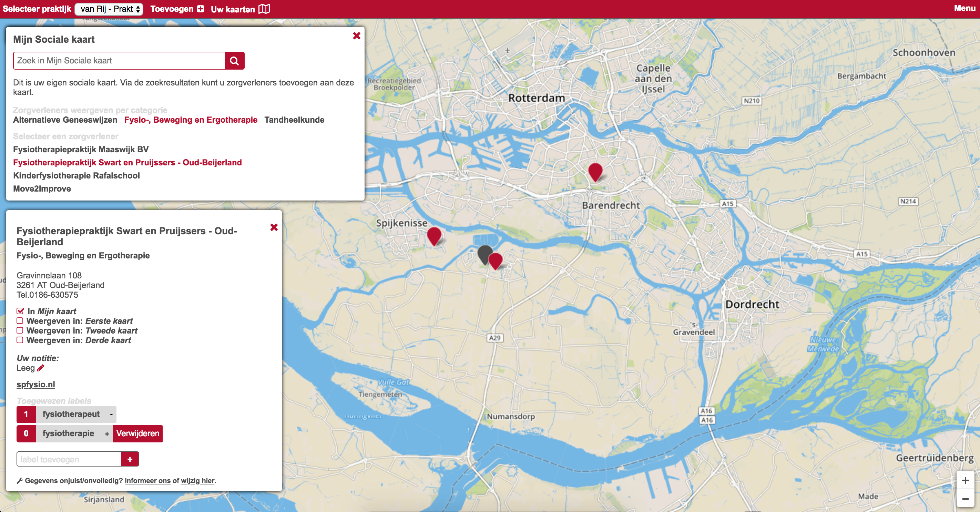The width and height of the screenshot is (980, 512).
Task: Open the Uw kaarten map icon
Action: point(264,9)
